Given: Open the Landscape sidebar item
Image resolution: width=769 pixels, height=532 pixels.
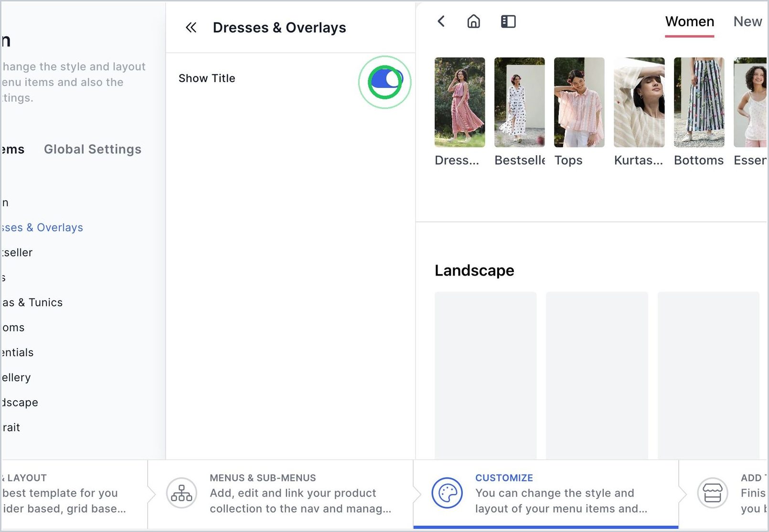Looking at the screenshot, I should point(20,403).
